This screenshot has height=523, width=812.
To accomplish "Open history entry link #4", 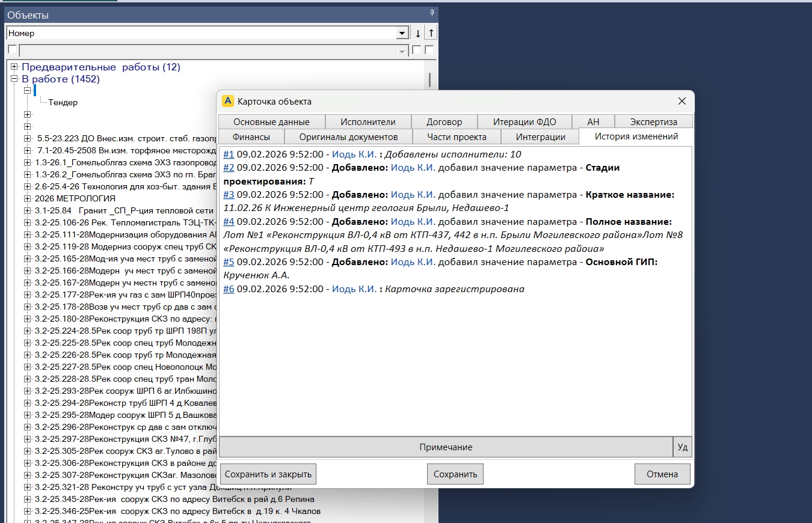I will click(x=229, y=222).
